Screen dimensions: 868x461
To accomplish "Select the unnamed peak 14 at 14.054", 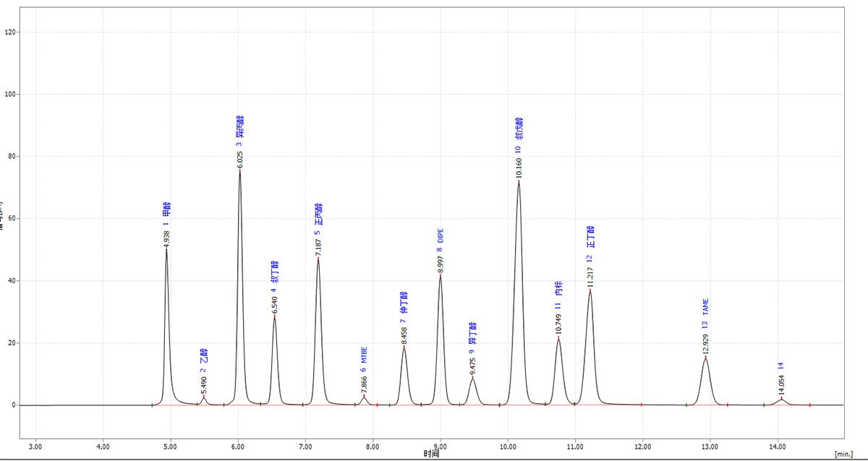I will (x=781, y=398).
